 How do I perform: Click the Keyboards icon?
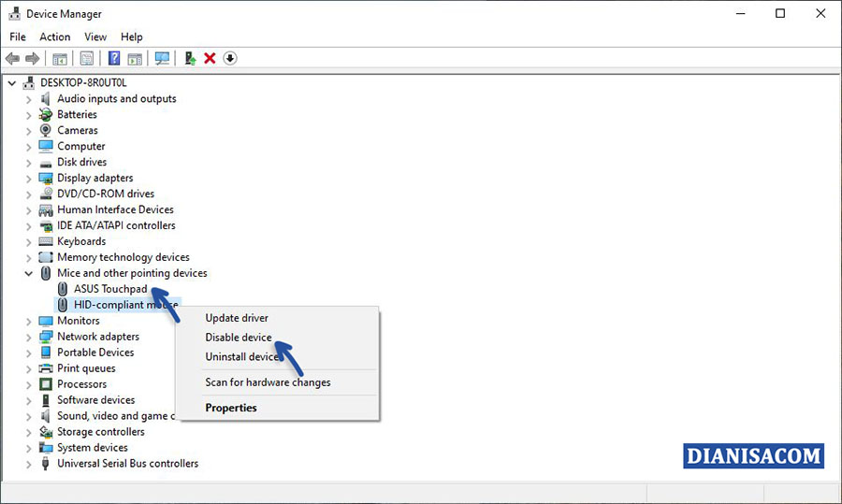pos(46,241)
